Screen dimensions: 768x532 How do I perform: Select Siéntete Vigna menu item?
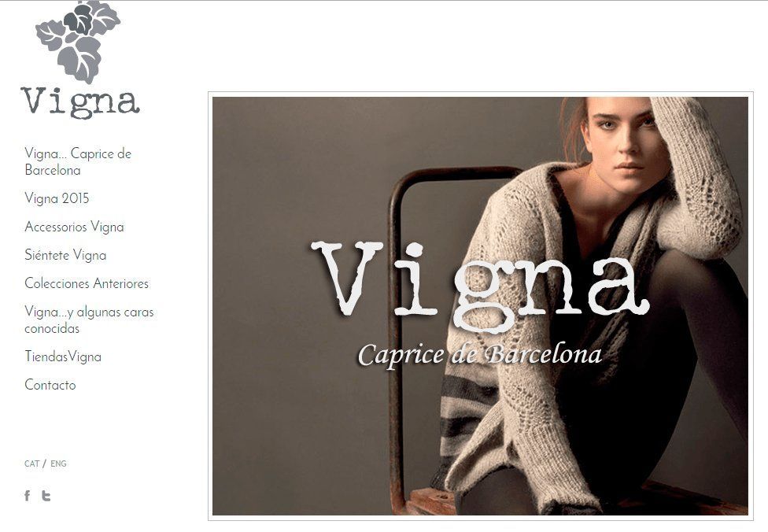65,255
